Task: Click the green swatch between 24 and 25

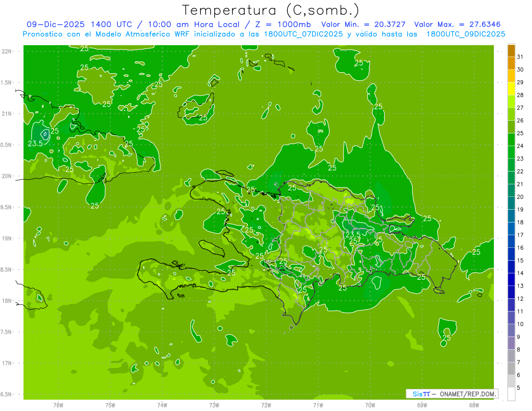Action: point(511,140)
